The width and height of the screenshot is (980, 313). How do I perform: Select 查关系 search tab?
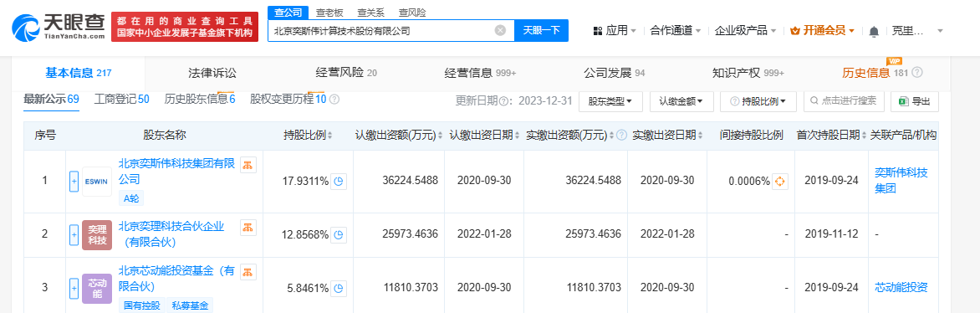370,12
